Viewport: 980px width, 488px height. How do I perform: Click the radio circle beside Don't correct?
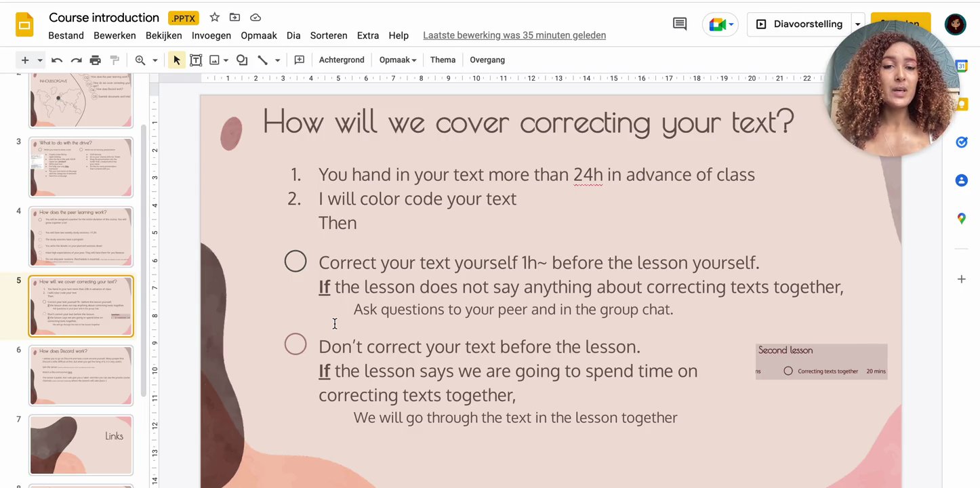point(295,344)
